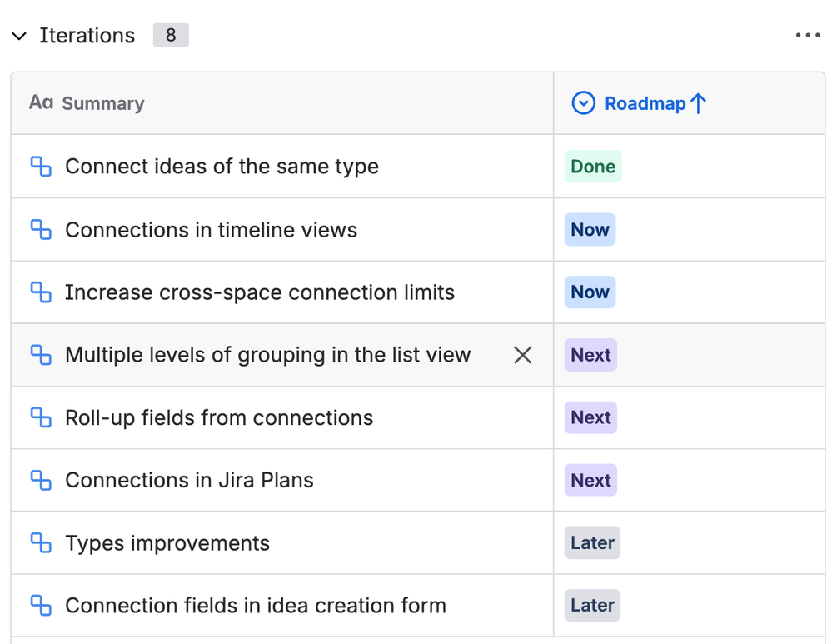Click Next status for Roll-up fields row
Screen dimensions: 832x644
point(590,417)
